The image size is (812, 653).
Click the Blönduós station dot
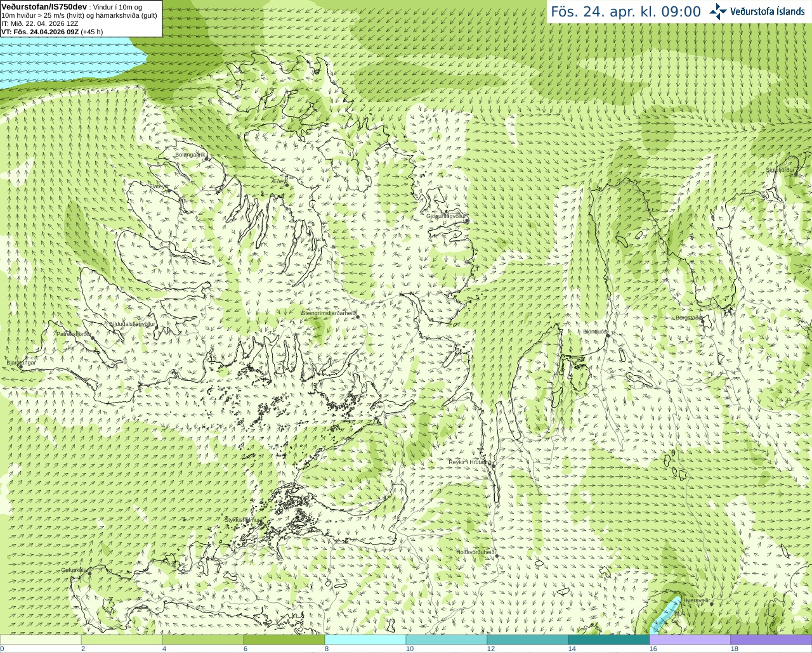607,336
